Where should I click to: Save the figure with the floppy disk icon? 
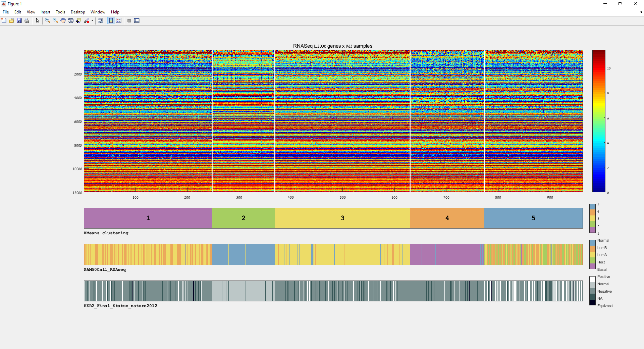19,21
